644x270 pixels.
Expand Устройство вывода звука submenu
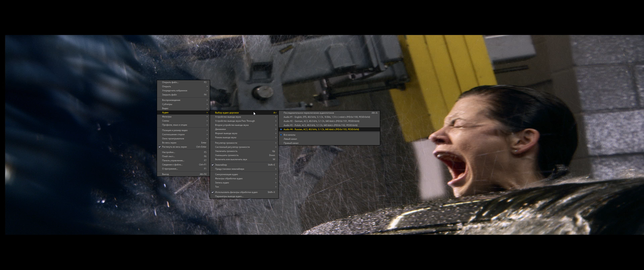point(228,117)
